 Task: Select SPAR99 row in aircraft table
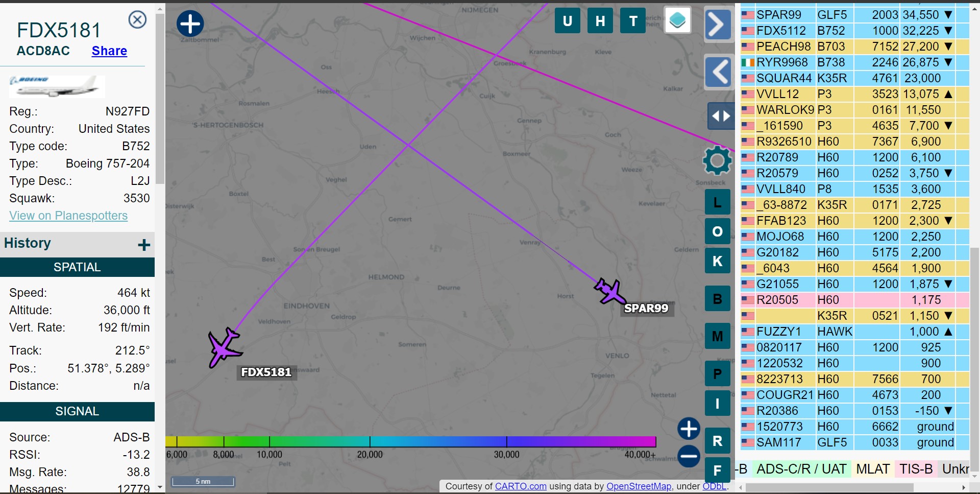(855, 15)
